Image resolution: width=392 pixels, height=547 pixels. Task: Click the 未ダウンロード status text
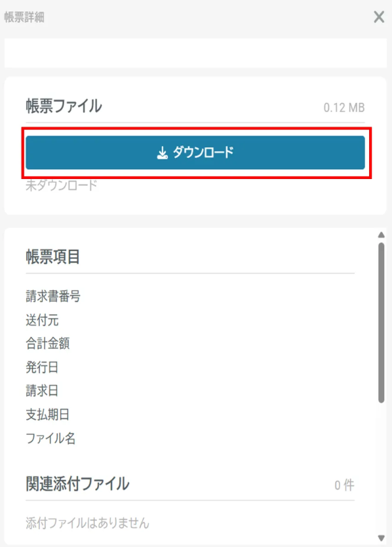tap(62, 185)
